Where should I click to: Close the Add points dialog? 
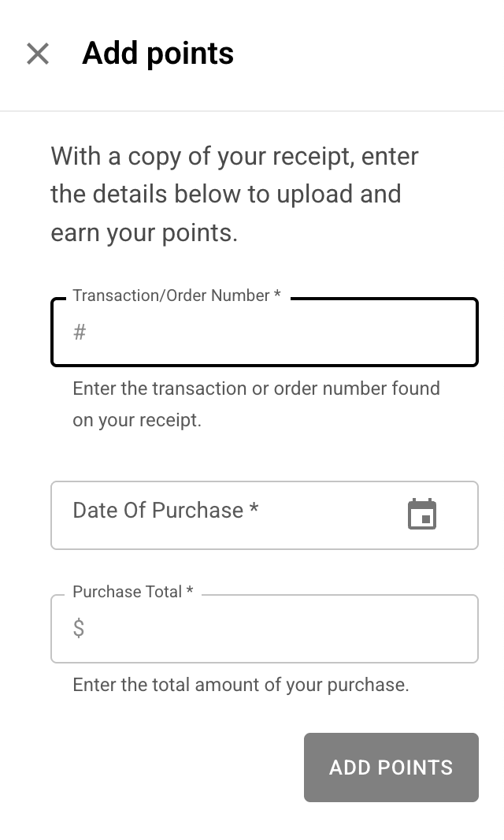(38, 54)
